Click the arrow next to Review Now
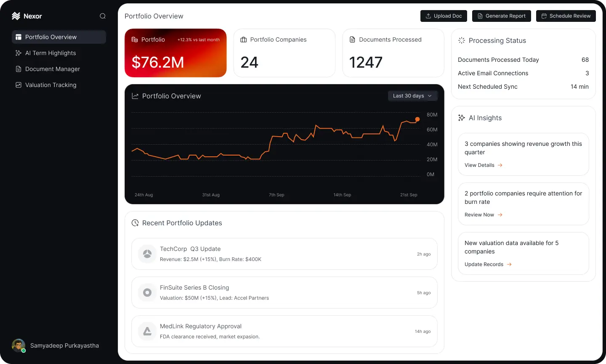Screen dimensions: 606x364 (500, 215)
